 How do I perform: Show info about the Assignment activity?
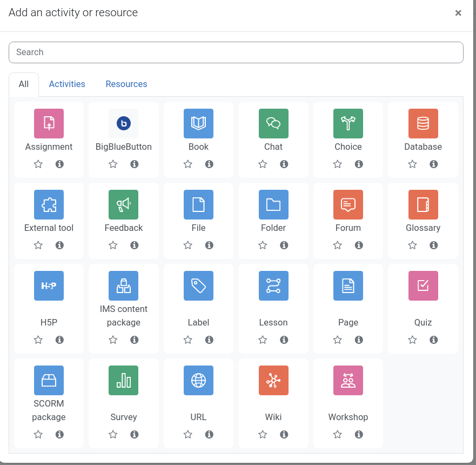tap(59, 164)
